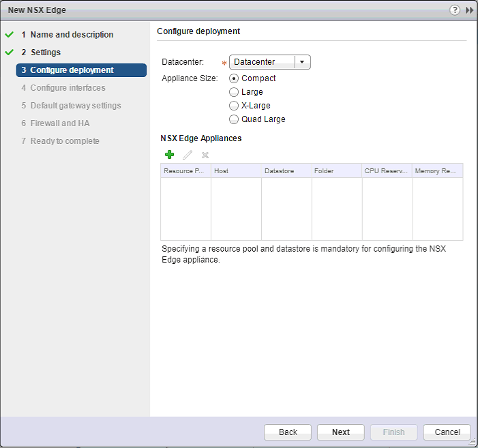Open the Datacenter dropdown arrow
This screenshot has height=448, width=478.
tap(302, 62)
